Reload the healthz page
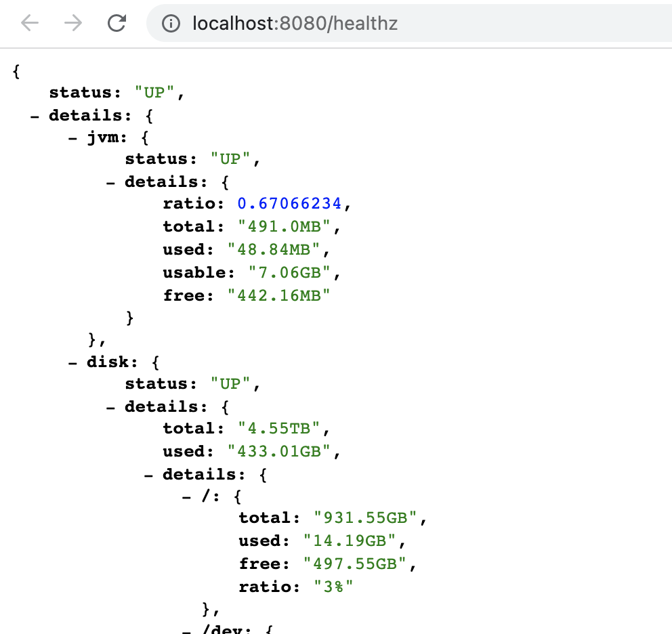Image resolution: width=672 pixels, height=634 pixels. point(117,23)
